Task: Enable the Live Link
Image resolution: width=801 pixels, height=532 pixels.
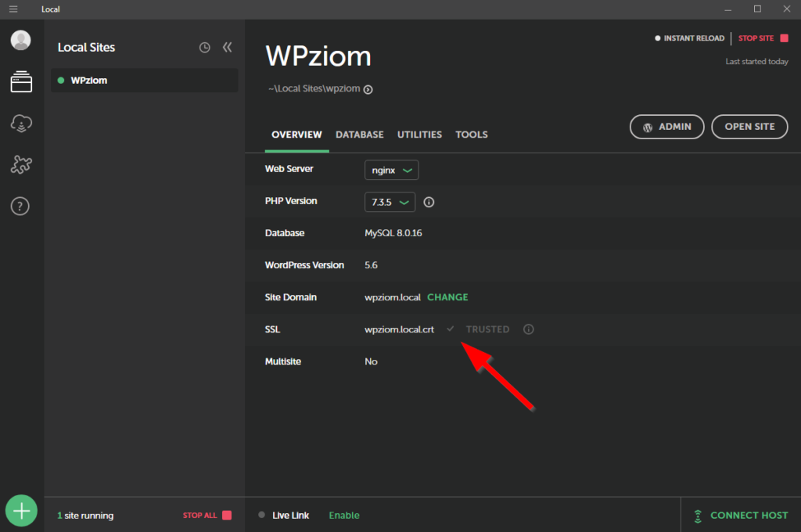Action: coord(344,516)
